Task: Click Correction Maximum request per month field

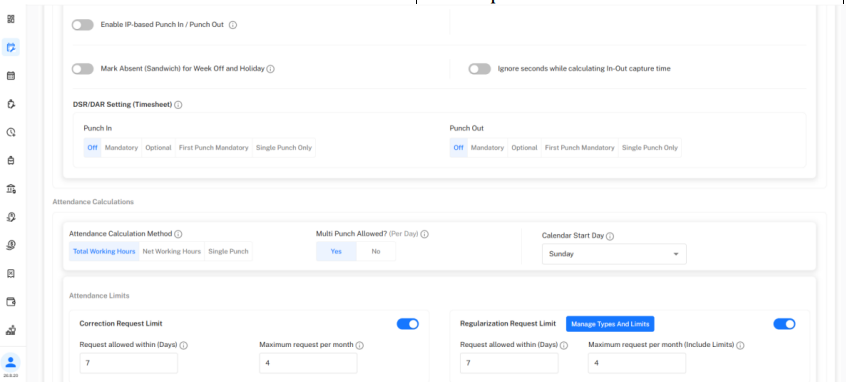Action: click(x=308, y=363)
